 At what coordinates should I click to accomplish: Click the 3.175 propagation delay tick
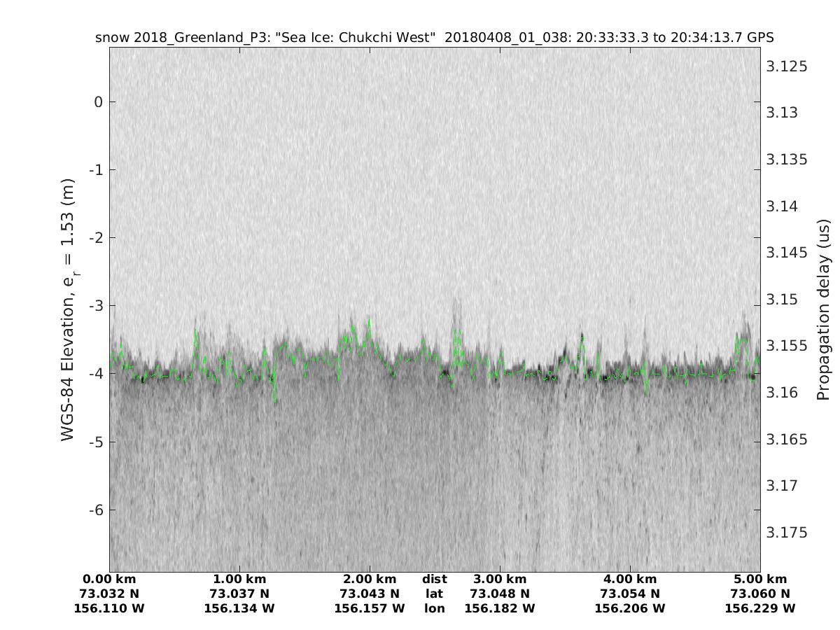click(x=787, y=533)
